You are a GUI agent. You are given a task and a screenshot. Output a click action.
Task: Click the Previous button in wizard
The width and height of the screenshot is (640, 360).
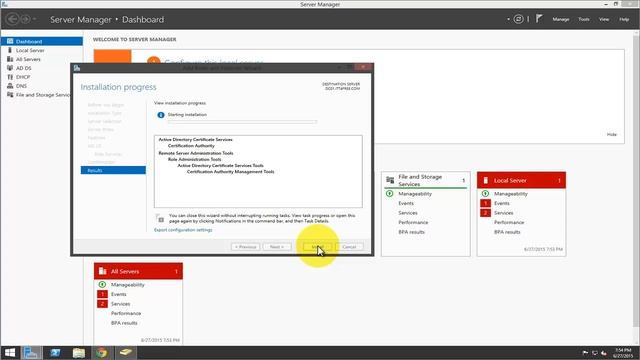(245, 247)
